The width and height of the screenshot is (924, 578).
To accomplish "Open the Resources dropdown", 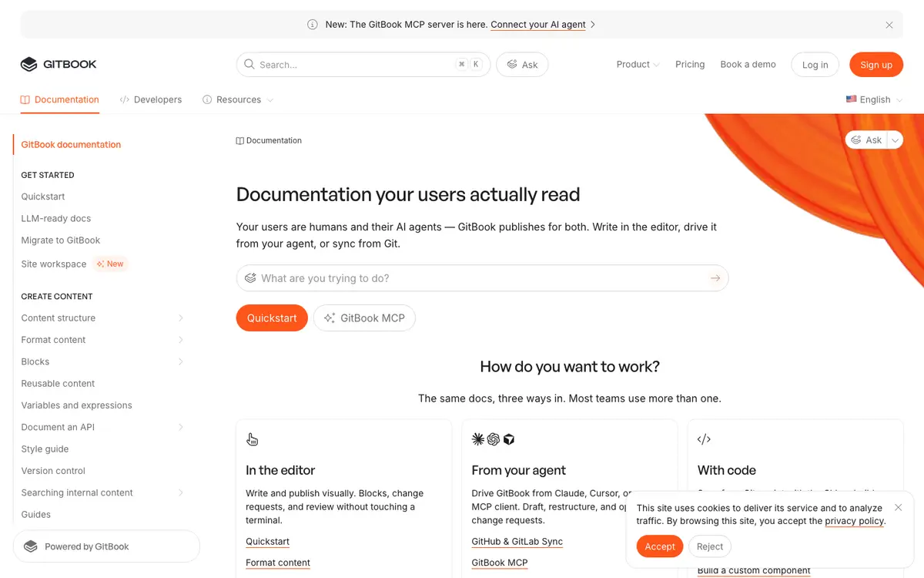I will tap(238, 99).
